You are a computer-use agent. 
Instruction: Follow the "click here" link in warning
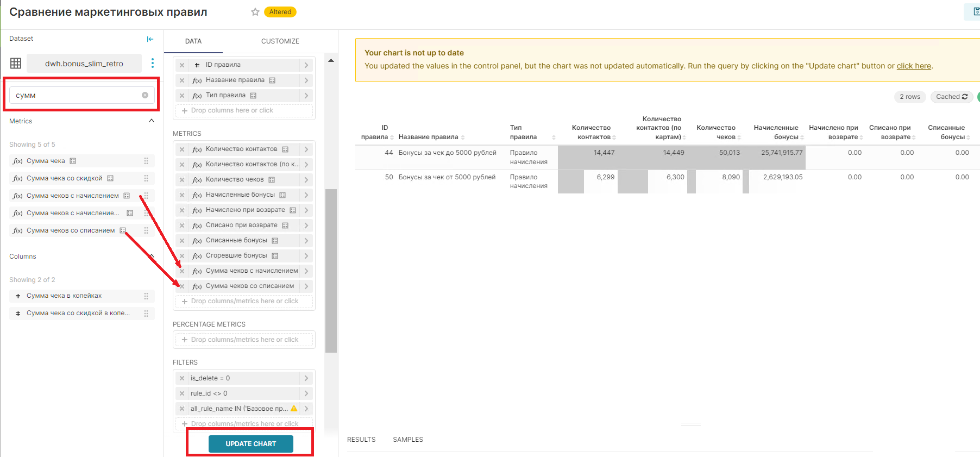coord(914,66)
